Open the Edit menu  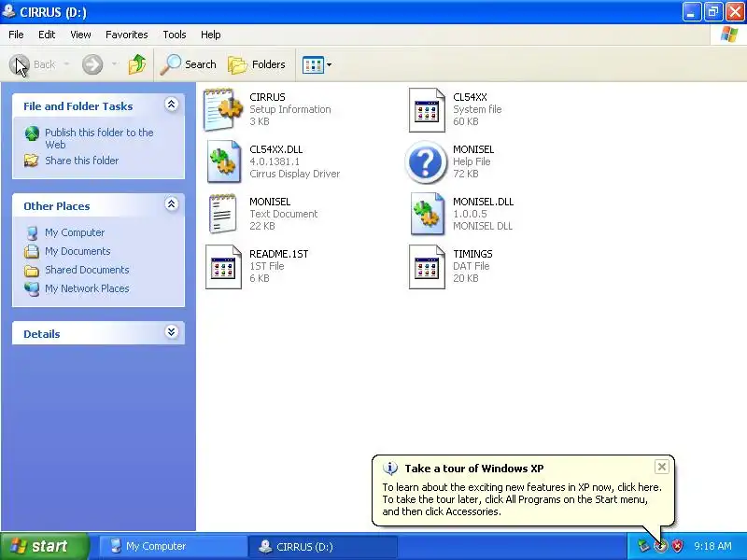coord(47,35)
